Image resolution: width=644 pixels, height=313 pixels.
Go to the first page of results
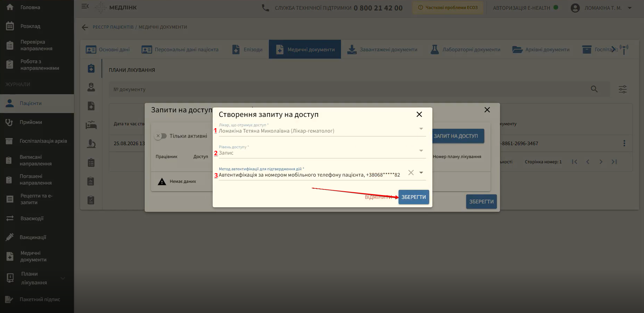click(x=575, y=162)
